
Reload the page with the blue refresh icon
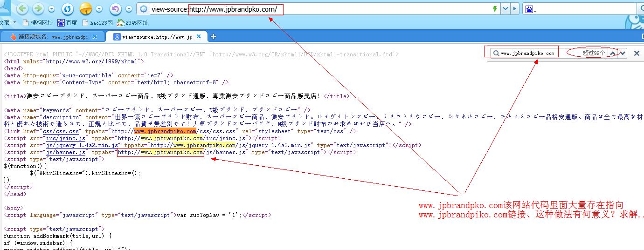[x=68, y=9]
